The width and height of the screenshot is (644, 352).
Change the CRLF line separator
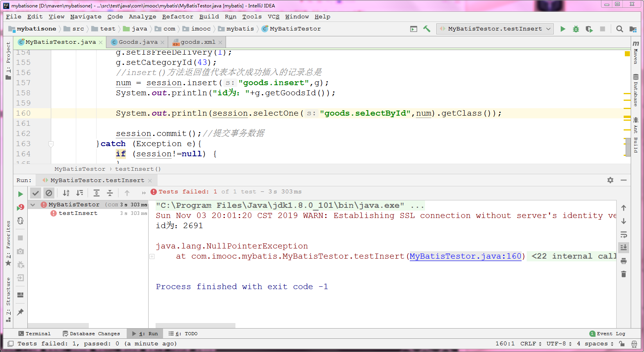(531, 344)
